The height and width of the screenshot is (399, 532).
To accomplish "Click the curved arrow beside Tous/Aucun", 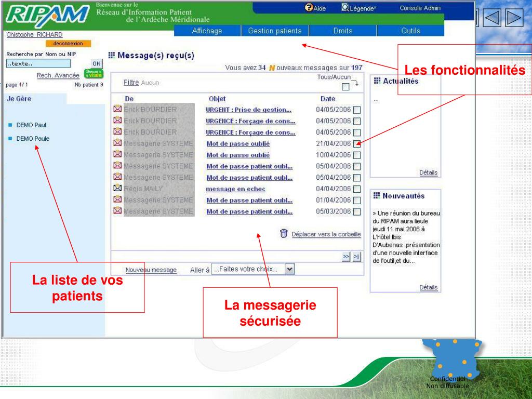I will [355, 83].
